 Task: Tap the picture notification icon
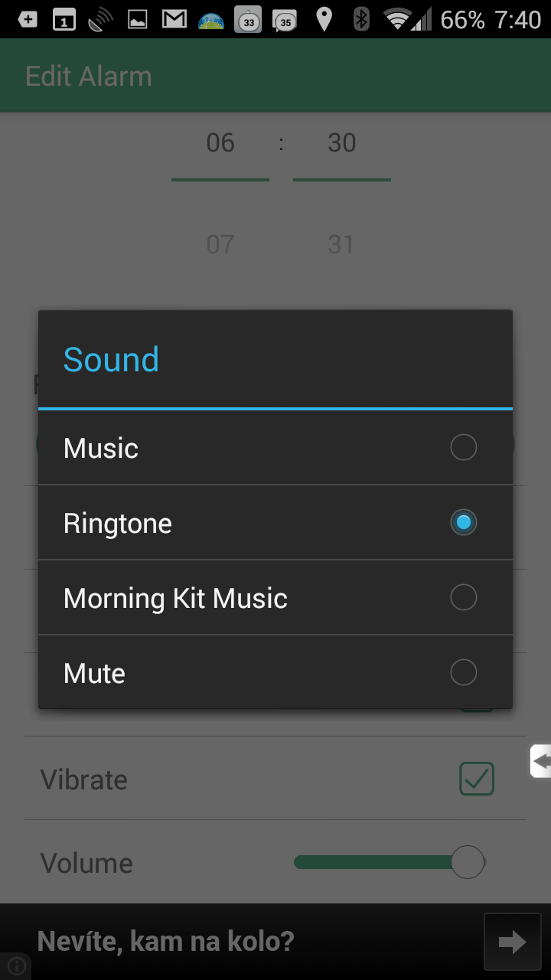(x=138, y=19)
